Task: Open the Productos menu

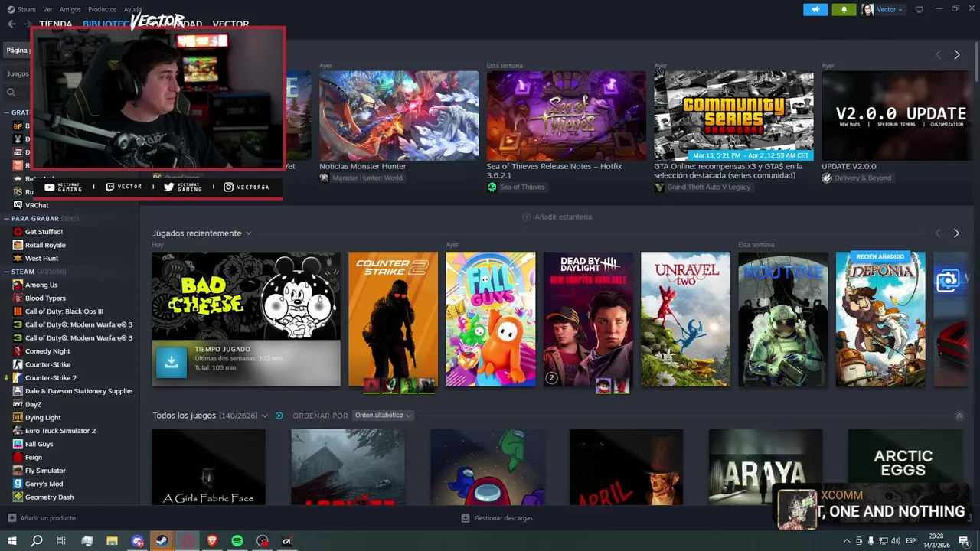Action: [x=103, y=9]
